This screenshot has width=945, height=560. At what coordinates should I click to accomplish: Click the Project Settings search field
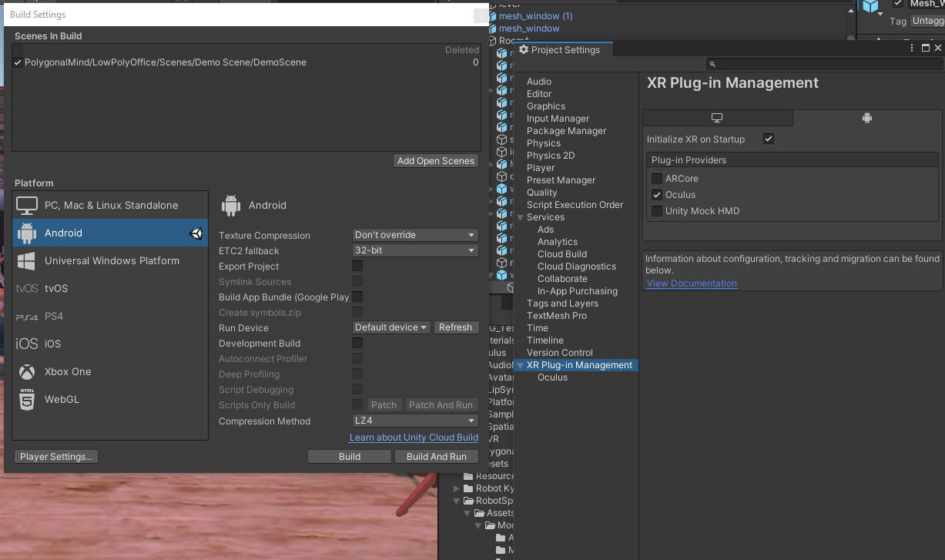(x=824, y=65)
